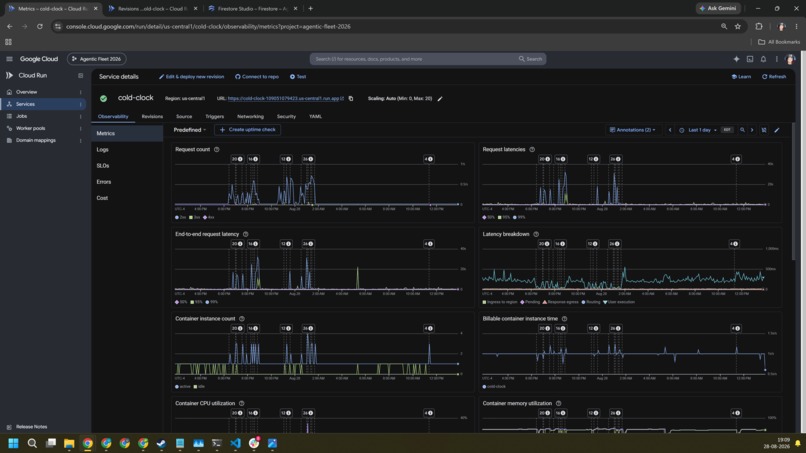Open File Explorer from the taskbar
Viewport: 806px width, 453px height.
pyautogui.click(x=69, y=443)
